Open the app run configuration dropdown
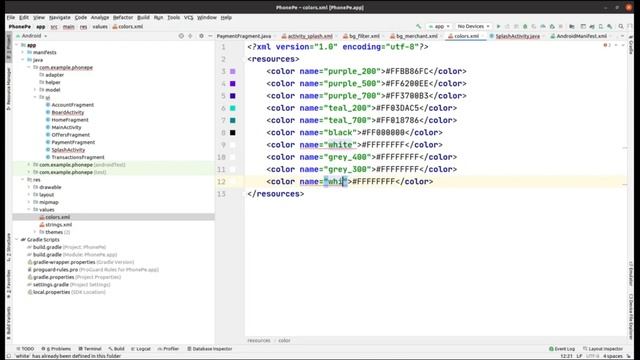The height and width of the screenshot is (360, 640). pyautogui.click(x=439, y=27)
